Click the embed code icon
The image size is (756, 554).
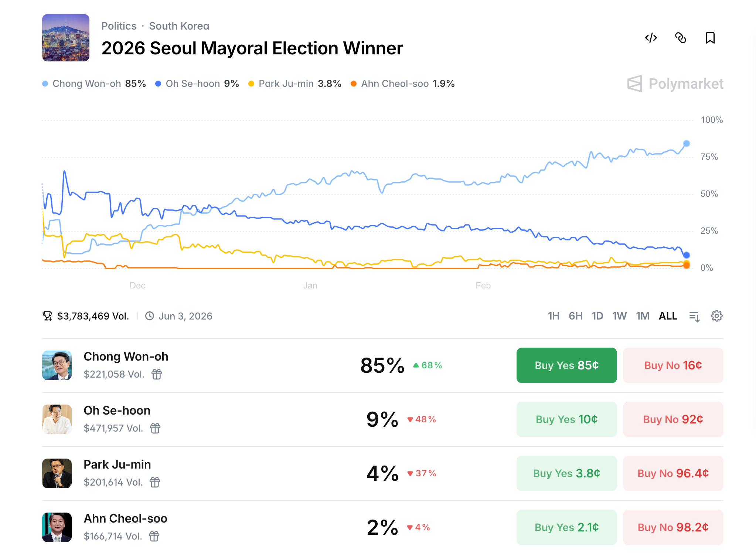click(x=651, y=38)
